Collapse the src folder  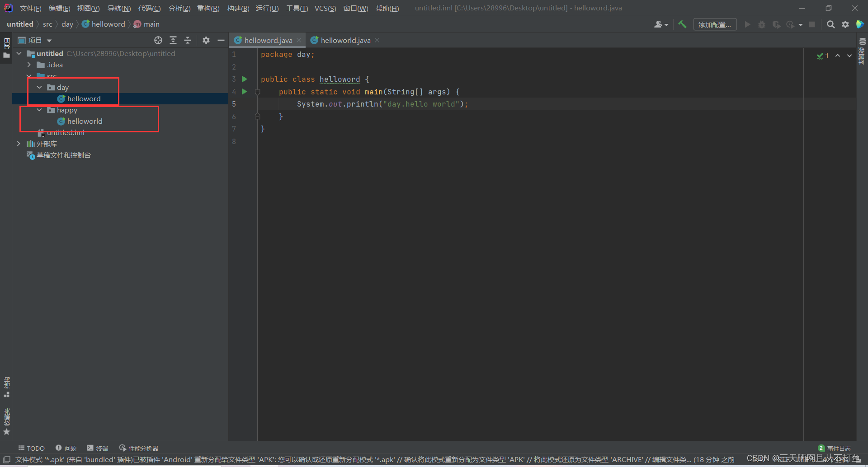[29, 76]
